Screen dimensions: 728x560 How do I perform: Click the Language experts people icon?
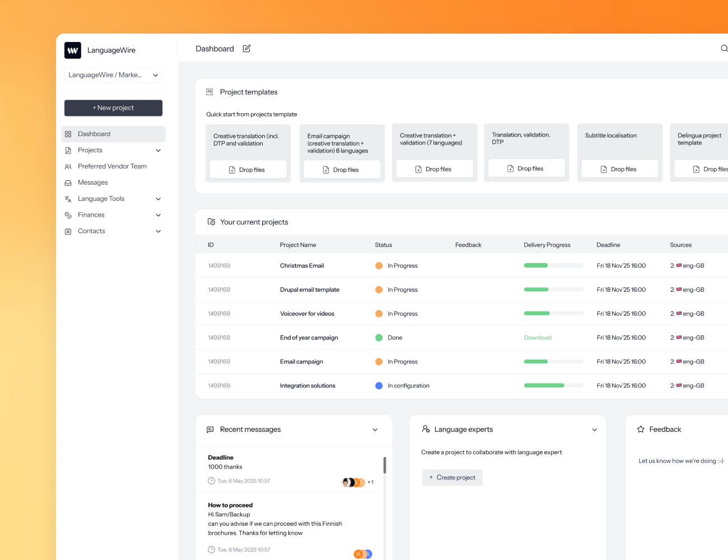(426, 429)
